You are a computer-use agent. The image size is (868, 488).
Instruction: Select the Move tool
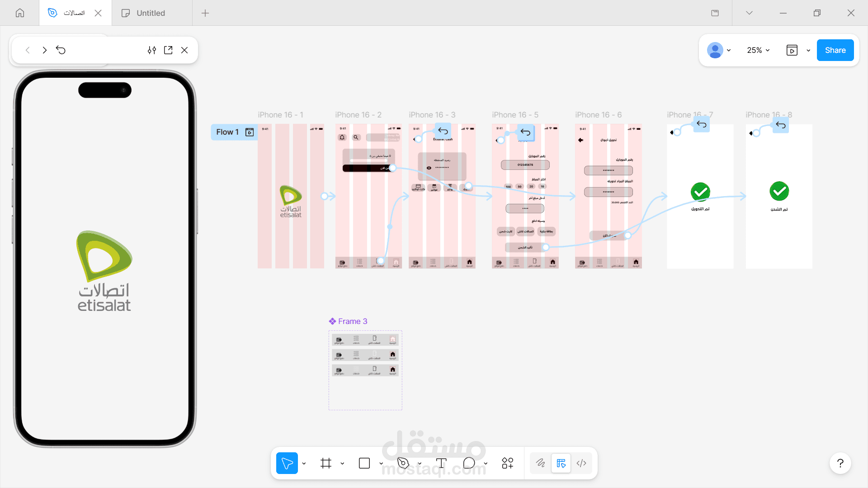pyautogui.click(x=287, y=463)
